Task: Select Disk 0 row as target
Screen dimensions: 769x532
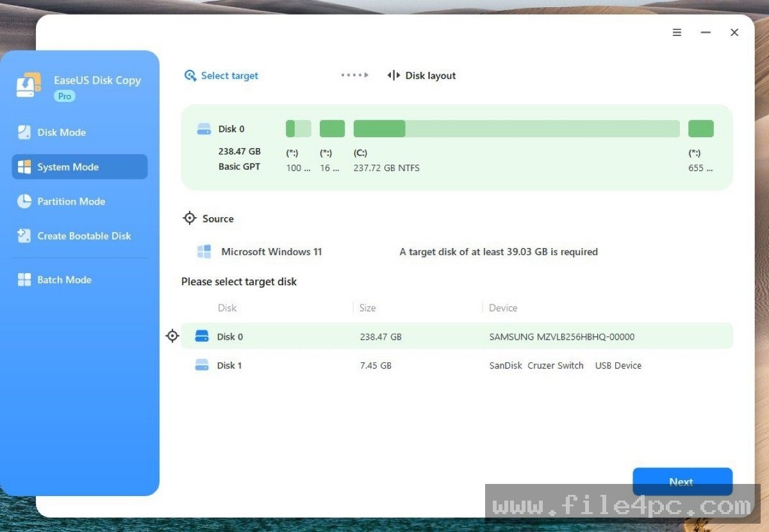Action: click(x=457, y=336)
